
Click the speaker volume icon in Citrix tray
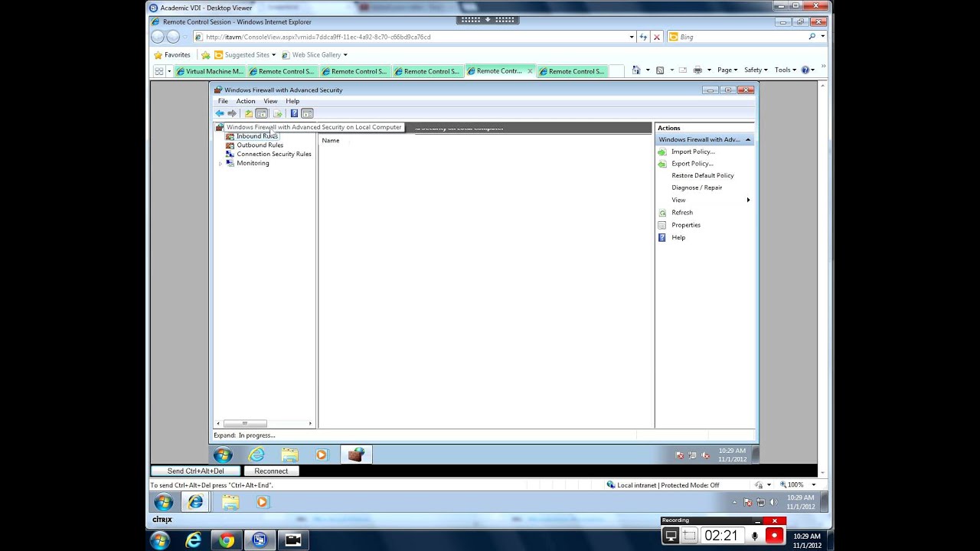click(773, 502)
